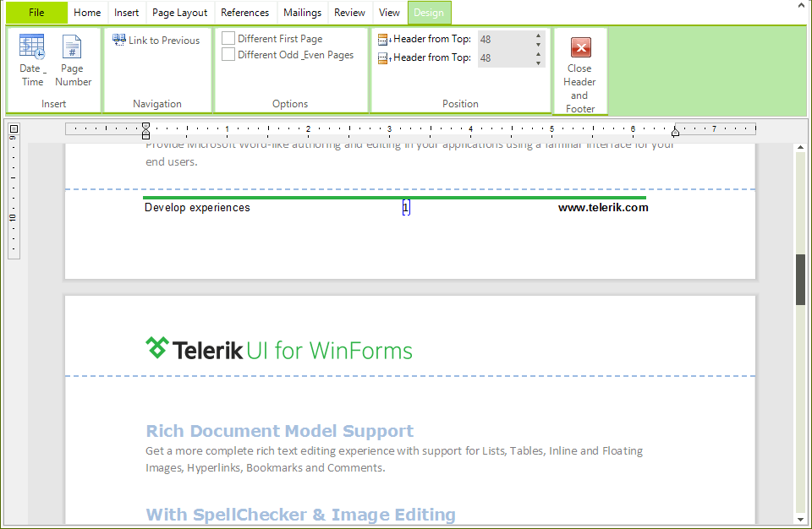Click the vertical scrollbar thumb
812x529 pixels.
pos(801,280)
